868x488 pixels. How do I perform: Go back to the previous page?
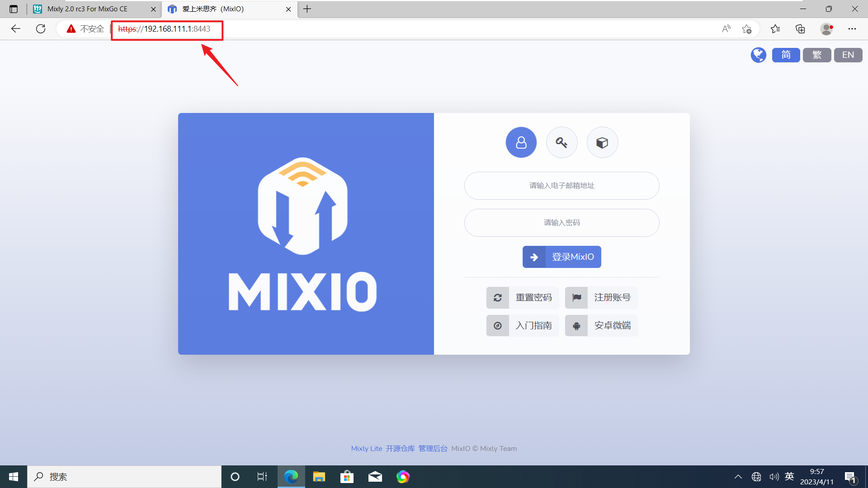click(16, 29)
